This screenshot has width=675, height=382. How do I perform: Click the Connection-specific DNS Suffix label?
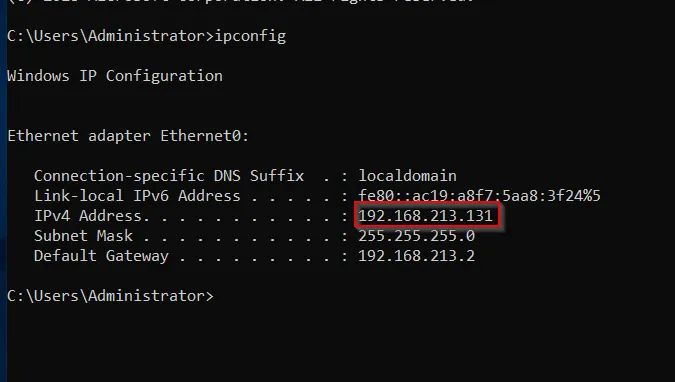click(169, 176)
